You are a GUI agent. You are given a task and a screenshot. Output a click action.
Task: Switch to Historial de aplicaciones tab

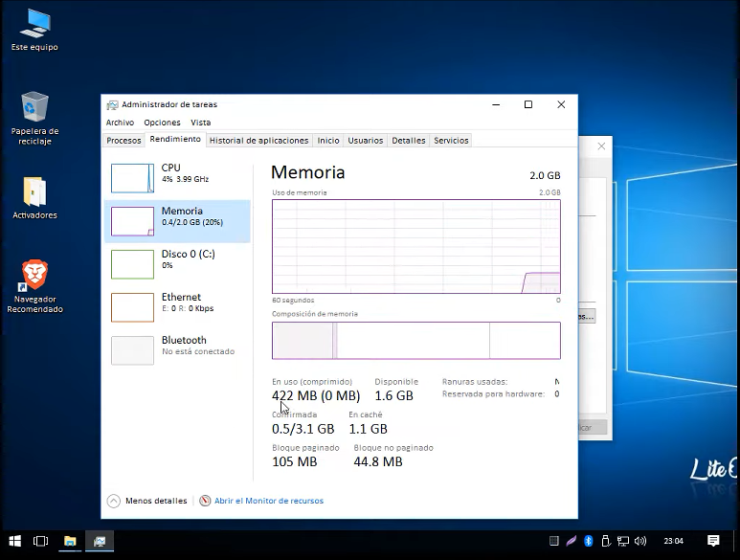pyautogui.click(x=259, y=140)
